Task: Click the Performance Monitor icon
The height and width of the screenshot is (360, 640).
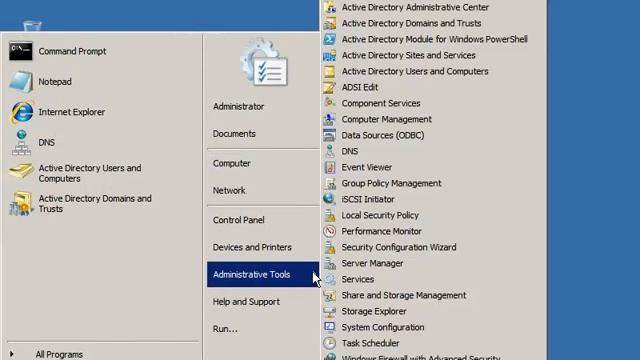Action: pos(329,231)
